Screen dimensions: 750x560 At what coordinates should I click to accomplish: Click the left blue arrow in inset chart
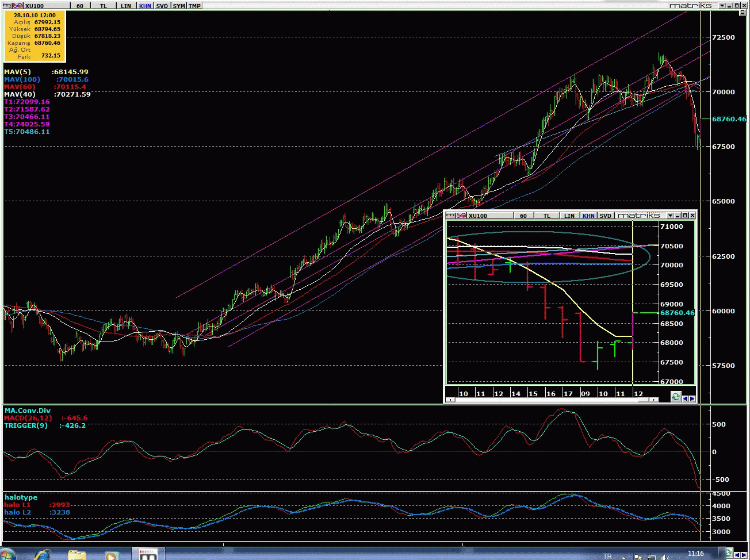click(x=685, y=398)
